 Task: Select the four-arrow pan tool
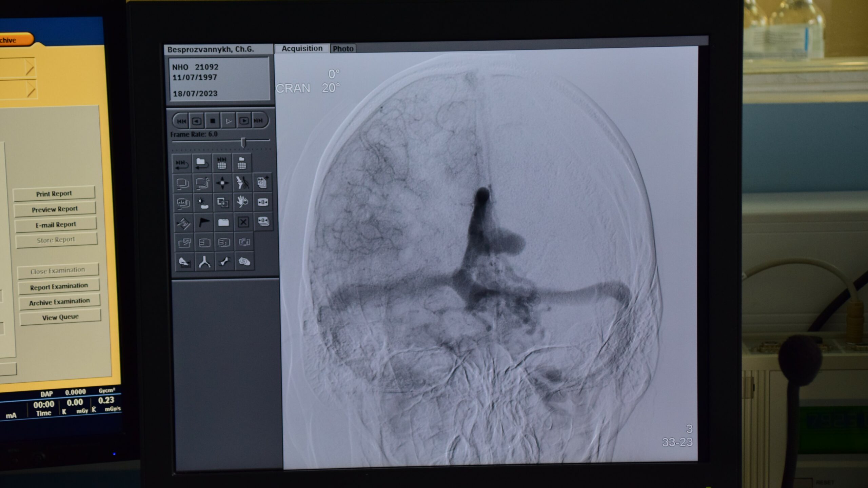(x=222, y=183)
